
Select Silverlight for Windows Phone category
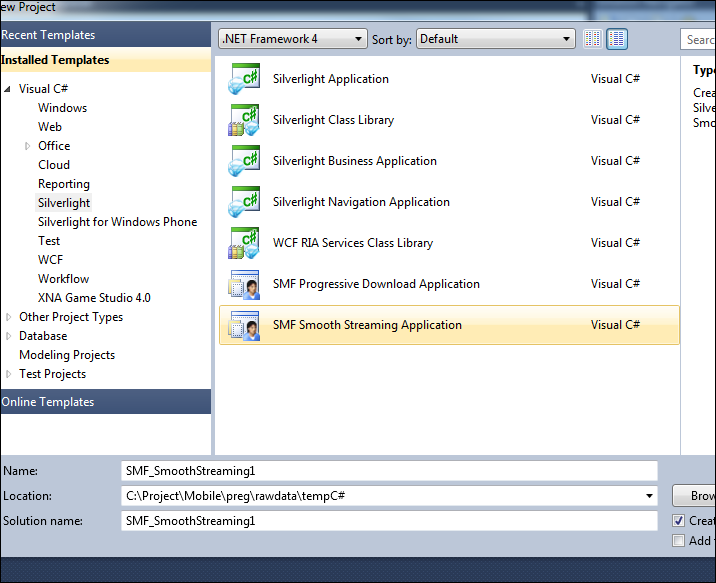[117, 222]
